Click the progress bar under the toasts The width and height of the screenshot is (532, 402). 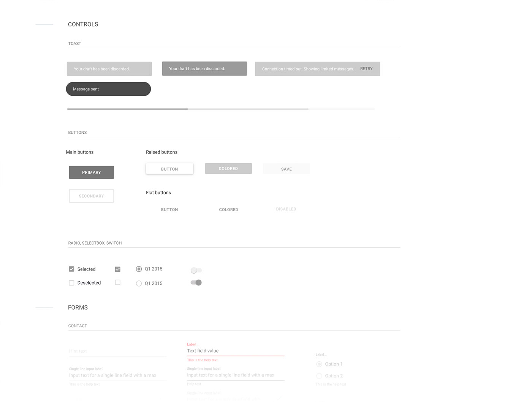tap(221, 109)
